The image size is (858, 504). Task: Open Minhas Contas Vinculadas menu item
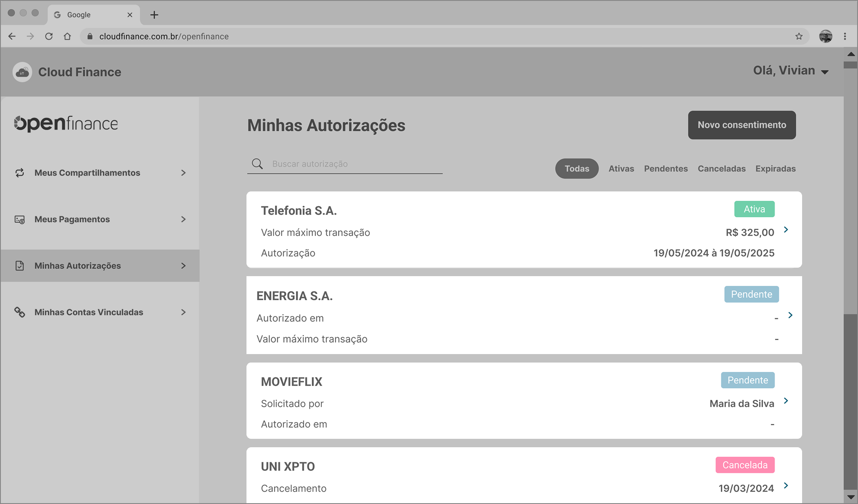pyautogui.click(x=100, y=312)
